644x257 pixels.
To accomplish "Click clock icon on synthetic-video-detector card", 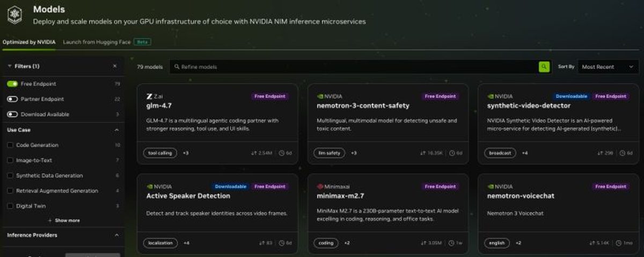I will click(x=623, y=153).
